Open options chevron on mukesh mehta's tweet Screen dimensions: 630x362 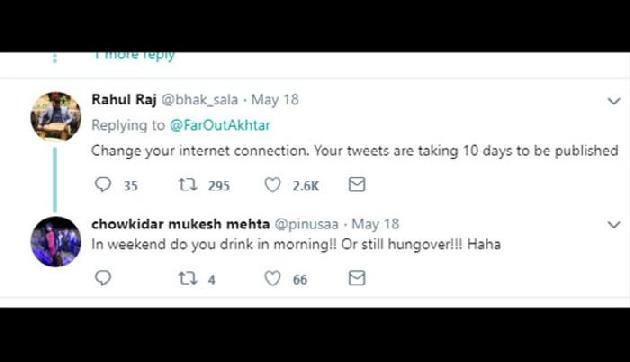pos(614,225)
